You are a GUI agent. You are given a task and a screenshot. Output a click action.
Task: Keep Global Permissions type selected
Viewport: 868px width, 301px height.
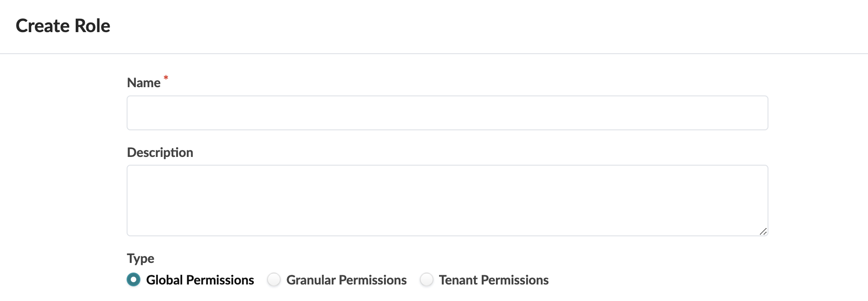[134, 279]
